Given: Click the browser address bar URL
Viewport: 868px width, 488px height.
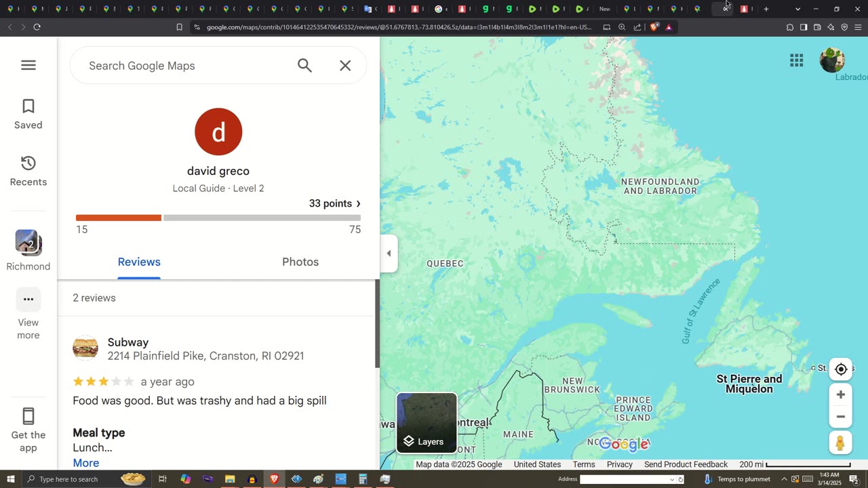Looking at the screenshot, I should tap(399, 27).
